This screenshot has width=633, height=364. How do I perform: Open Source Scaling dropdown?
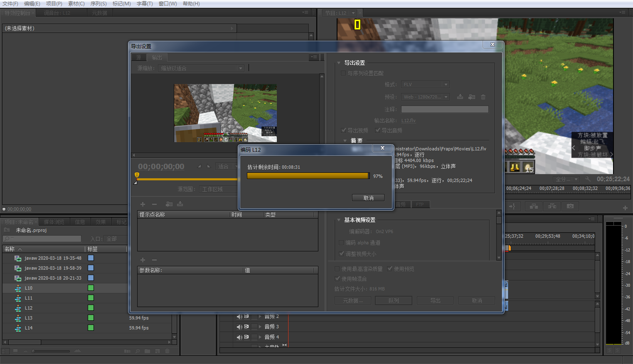[x=201, y=68]
